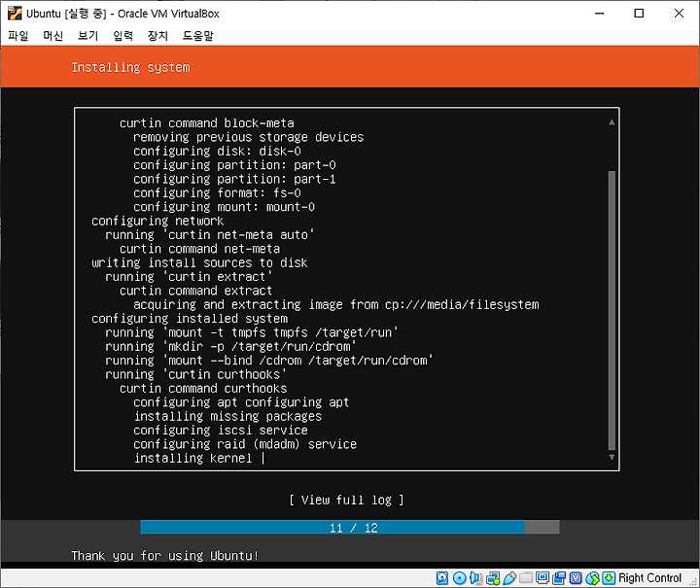
Task: Click the mouse integration status icon
Action: point(592,578)
